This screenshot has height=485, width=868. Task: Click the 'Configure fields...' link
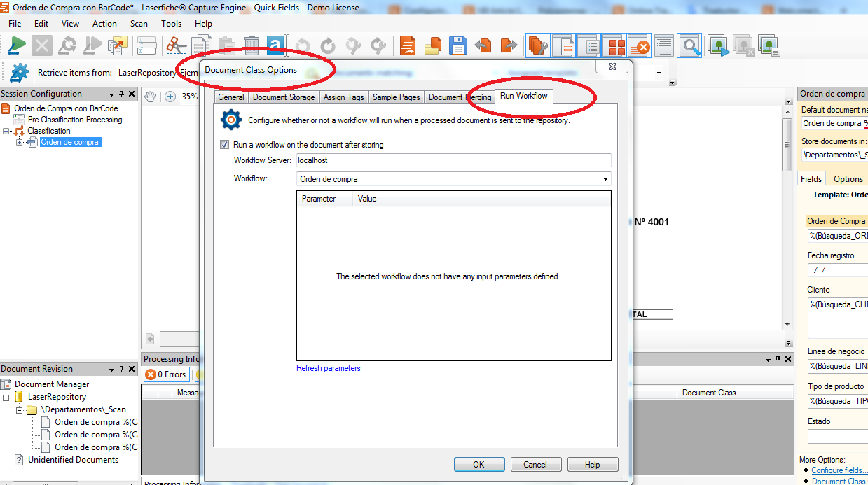coord(838,470)
